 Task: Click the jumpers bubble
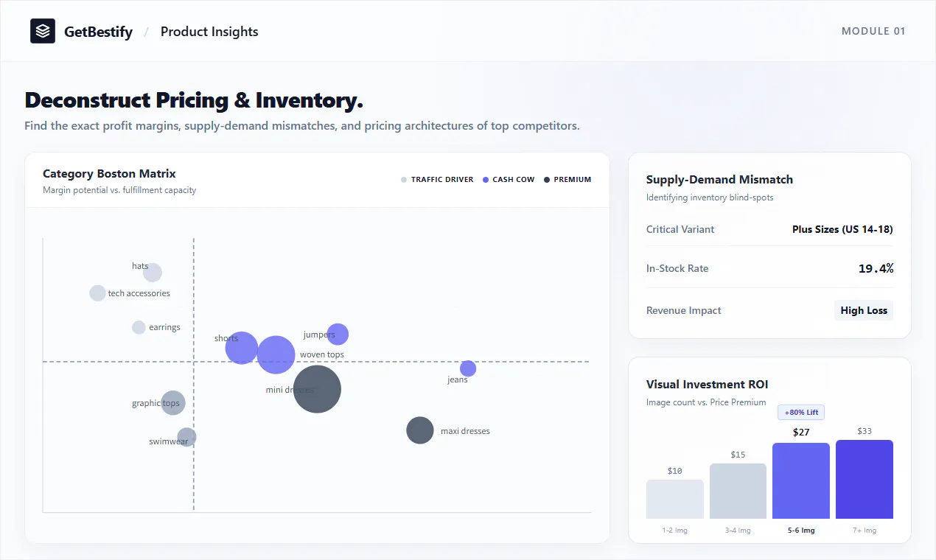[x=338, y=335]
